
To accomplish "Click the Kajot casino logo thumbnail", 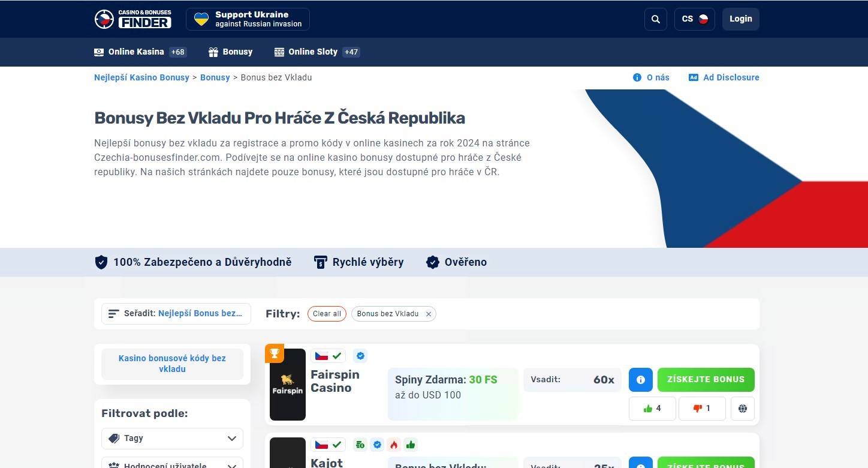I will coord(288,453).
